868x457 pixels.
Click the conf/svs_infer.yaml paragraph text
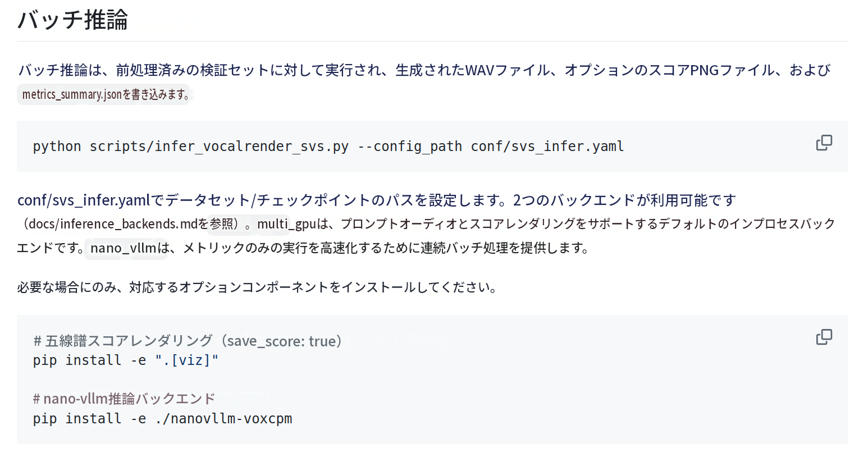(x=84, y=200)
